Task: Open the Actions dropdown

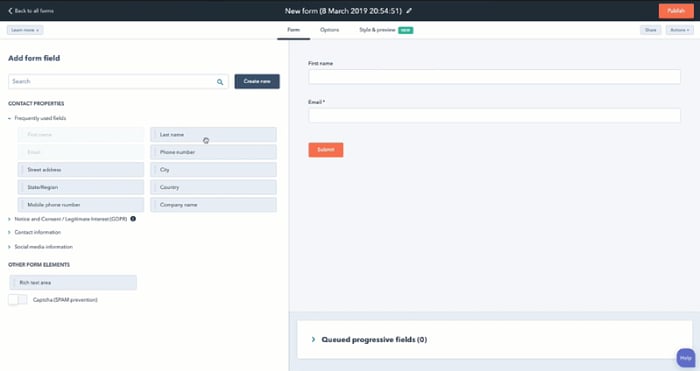Action: click(x=679, y=30)
